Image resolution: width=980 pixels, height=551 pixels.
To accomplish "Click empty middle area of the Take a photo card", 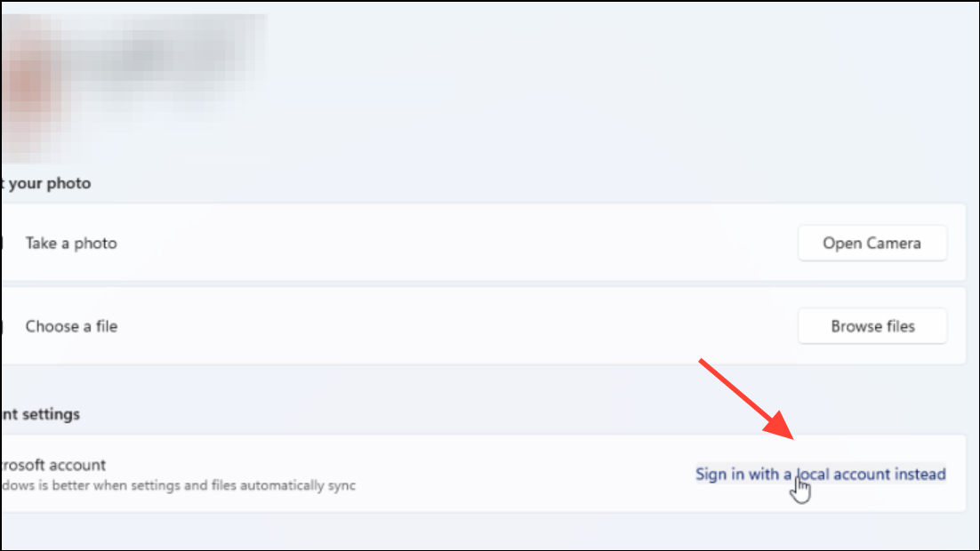I will (456, 243).
